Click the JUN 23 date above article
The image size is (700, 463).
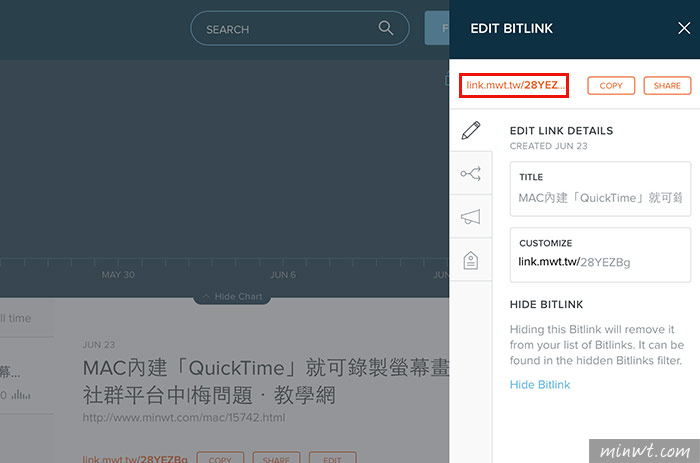[x=99, y=345]
